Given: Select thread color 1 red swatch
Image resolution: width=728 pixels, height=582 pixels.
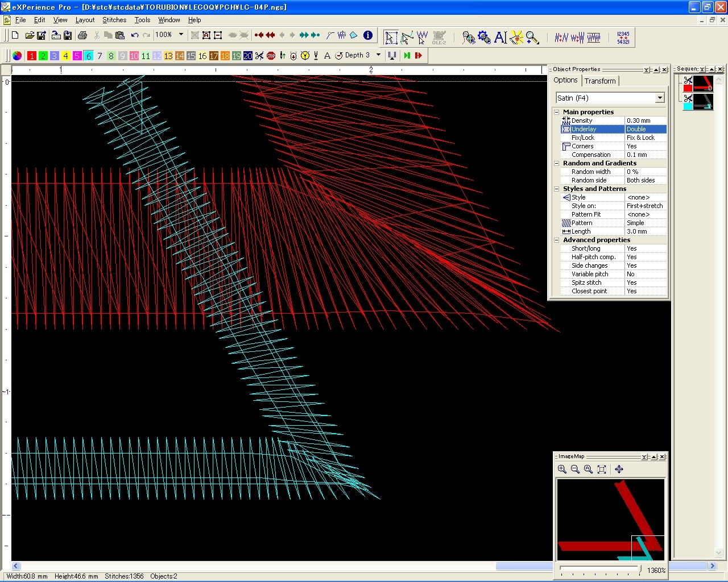Looking at the screenshot, I should coord(32,56).
